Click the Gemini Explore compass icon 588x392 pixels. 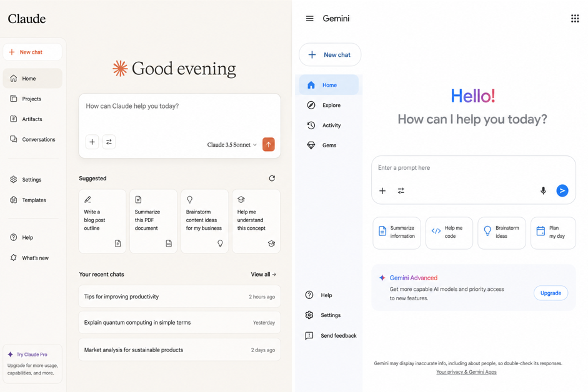(x=311, y=105)
